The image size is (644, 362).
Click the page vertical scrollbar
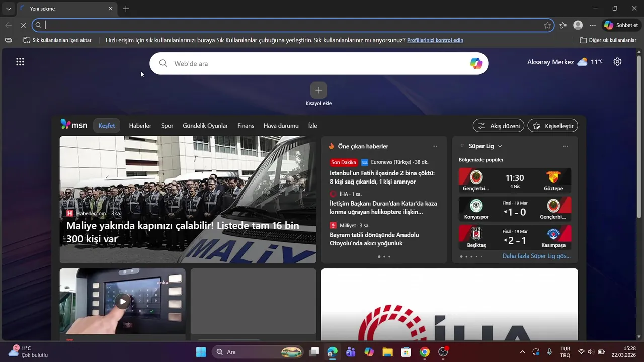coord(639,136)
